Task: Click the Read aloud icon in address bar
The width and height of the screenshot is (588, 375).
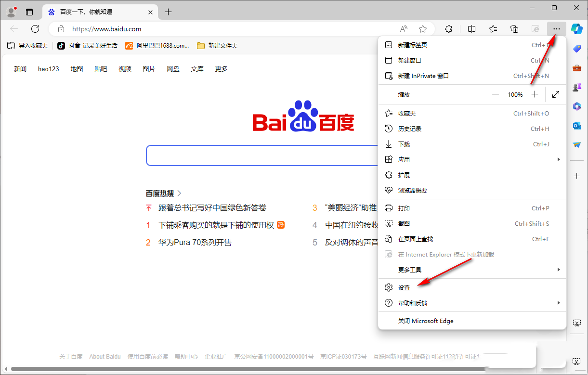Action: [404, 29]
